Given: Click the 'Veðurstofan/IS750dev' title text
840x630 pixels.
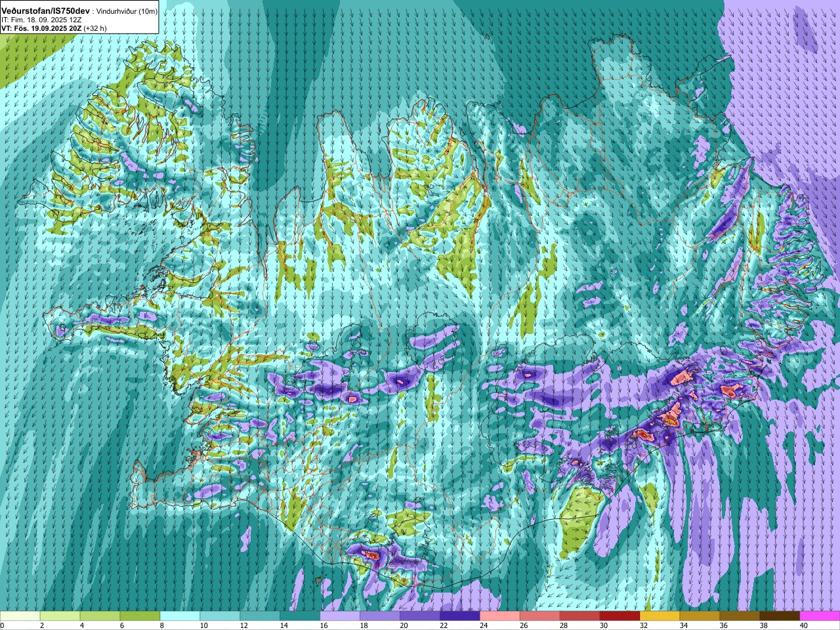Looking at the screenshot, I should click(46, 11).
